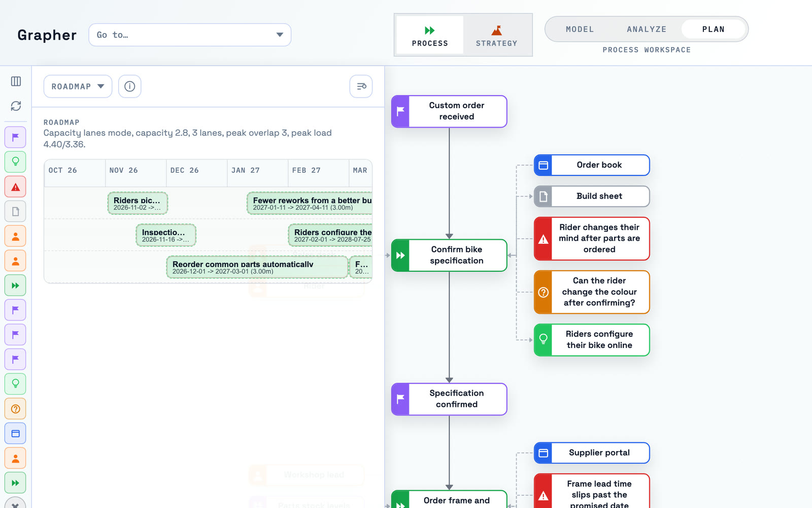This screenshot has width=812, height=508.
Task: Switch to the STRATEGY tab
Action: click(497, 35)
